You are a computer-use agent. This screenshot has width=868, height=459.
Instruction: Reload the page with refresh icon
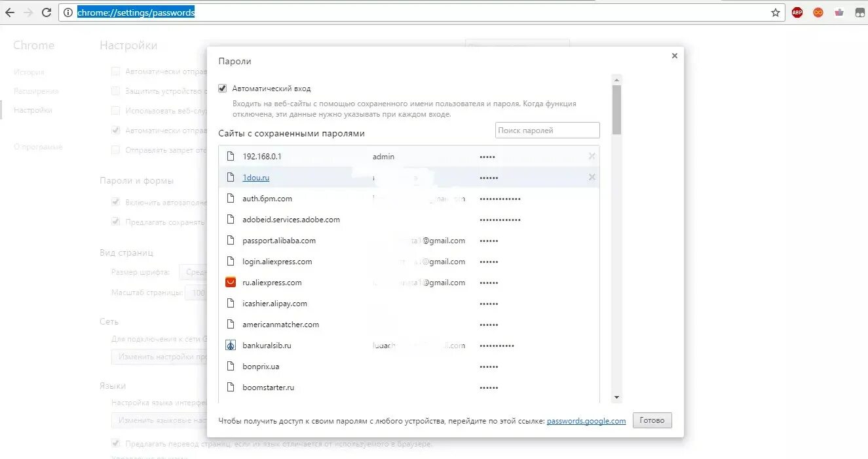47,12
